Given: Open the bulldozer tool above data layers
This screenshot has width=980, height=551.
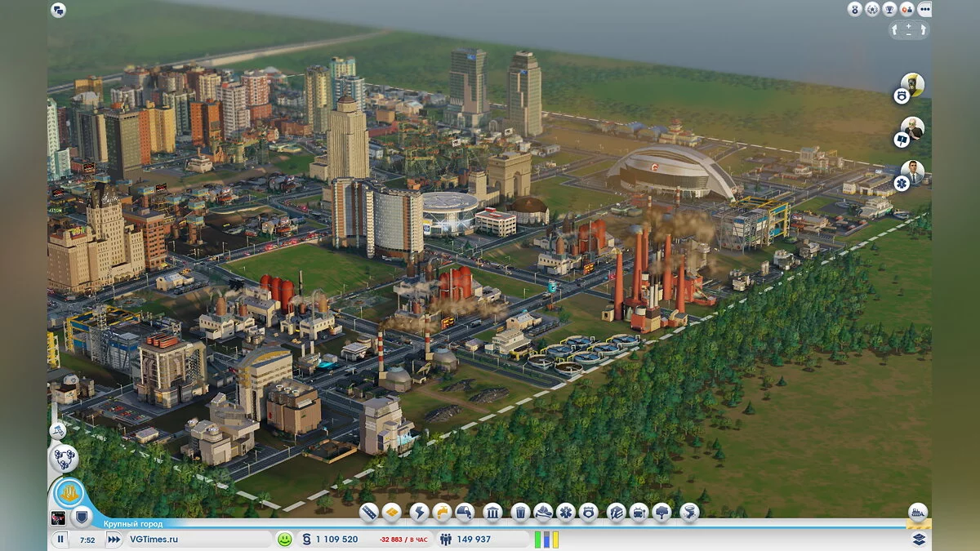Looking at the screenshot, I should tap(918, 512).
